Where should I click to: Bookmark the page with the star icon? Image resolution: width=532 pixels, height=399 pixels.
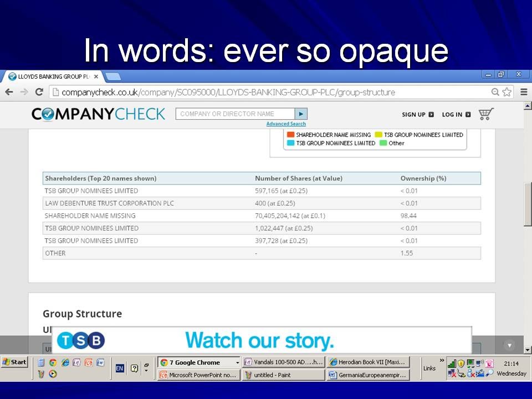click(x=507, y=92)
